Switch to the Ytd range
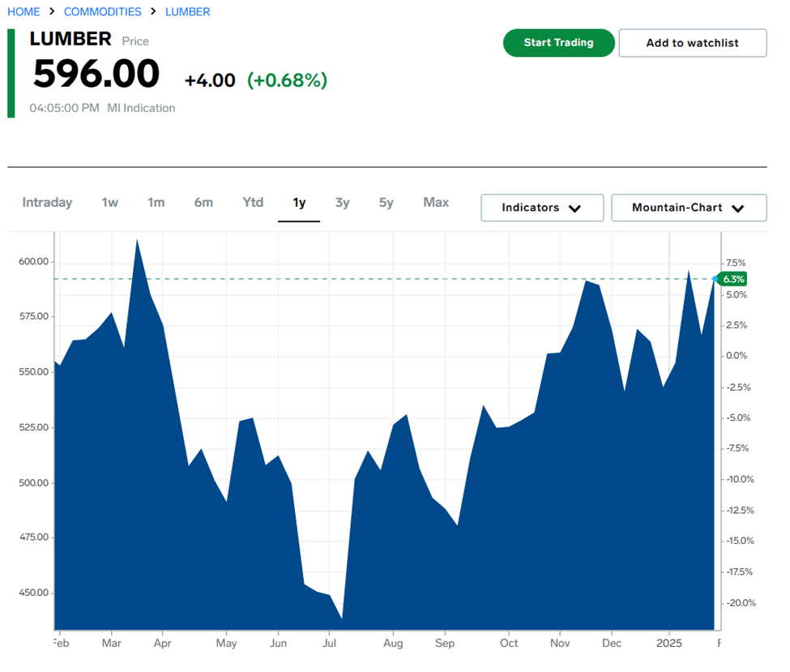Screen dimensions: 790x672 coord(253,203)
